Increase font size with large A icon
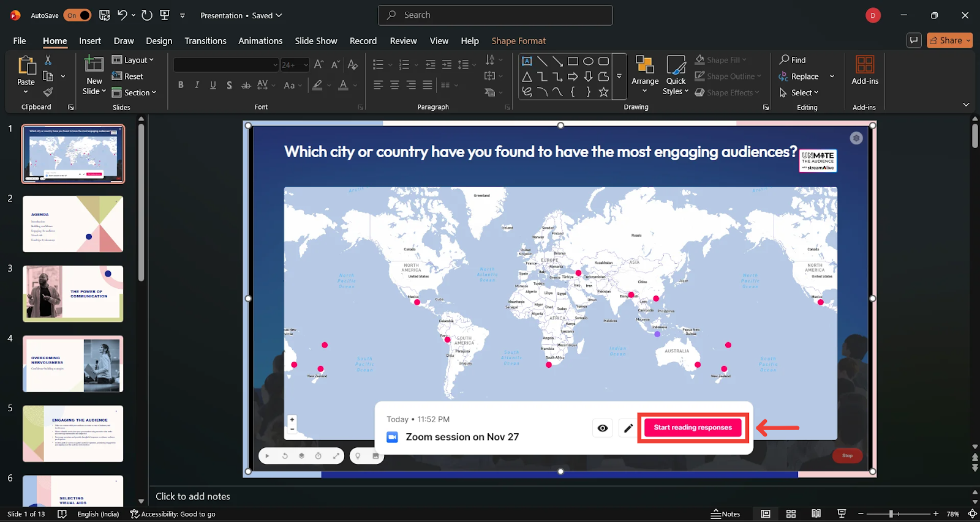980x522 pixels. click(x=318, y=65)
